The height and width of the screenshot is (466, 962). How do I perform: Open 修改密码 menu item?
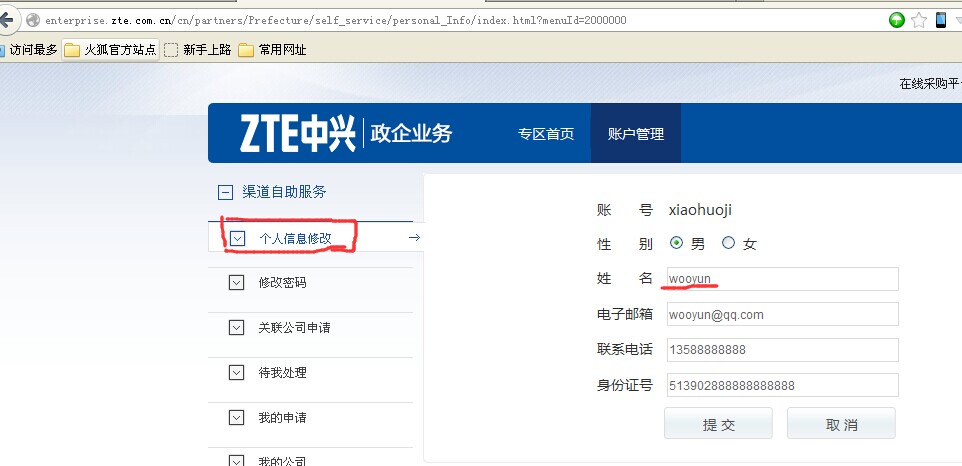282,283
